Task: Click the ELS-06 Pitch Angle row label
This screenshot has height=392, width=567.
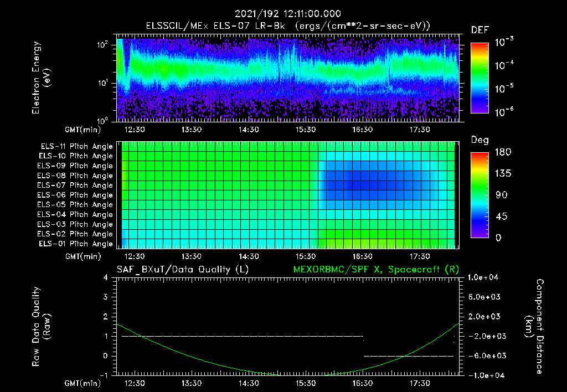Action: tap(75, 195)
